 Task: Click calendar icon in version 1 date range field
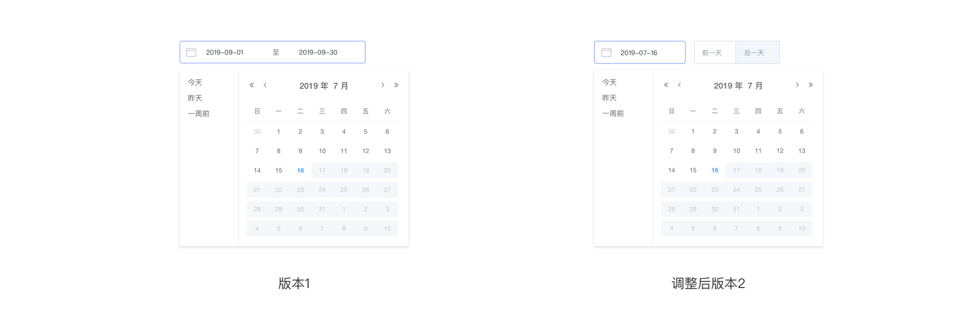point(191,52)
